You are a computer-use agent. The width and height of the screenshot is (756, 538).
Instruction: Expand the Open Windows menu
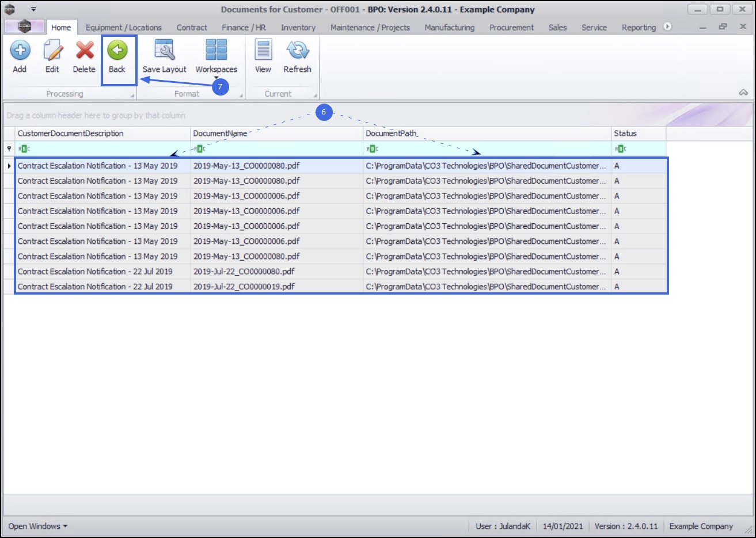[38, 526]
